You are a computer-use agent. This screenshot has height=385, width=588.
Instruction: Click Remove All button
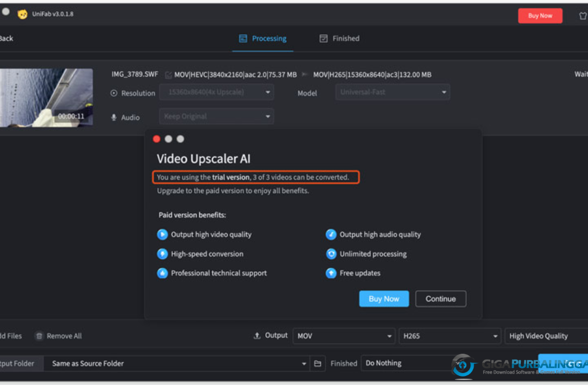pos(57,336)
